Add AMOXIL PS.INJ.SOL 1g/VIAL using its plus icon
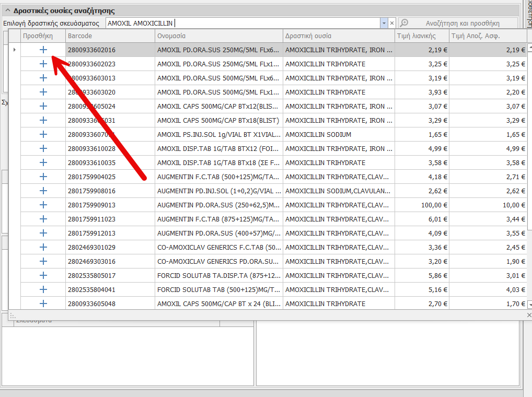Image resolution: width=532 pixels, height=397 pixels. tap(43, 134)
